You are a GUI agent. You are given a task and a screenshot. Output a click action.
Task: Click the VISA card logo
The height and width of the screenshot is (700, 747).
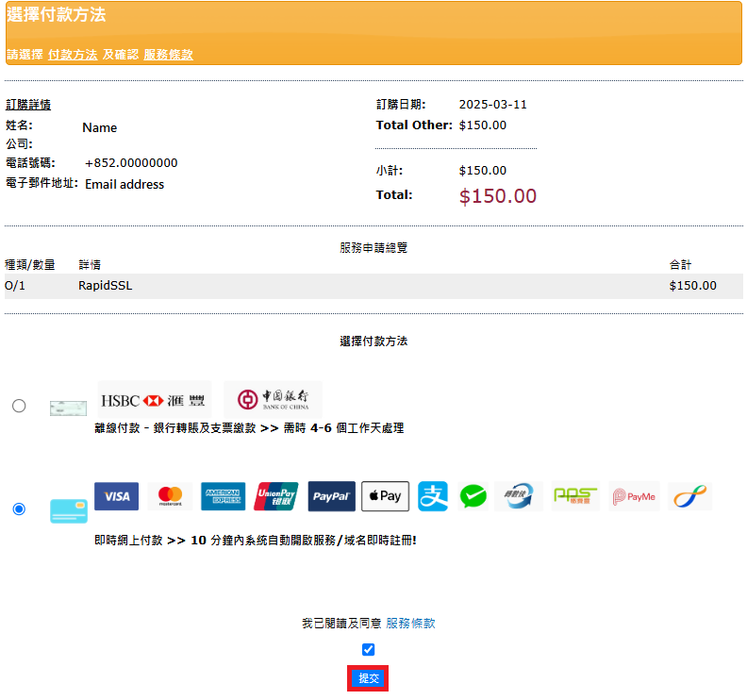pos(116,496)
